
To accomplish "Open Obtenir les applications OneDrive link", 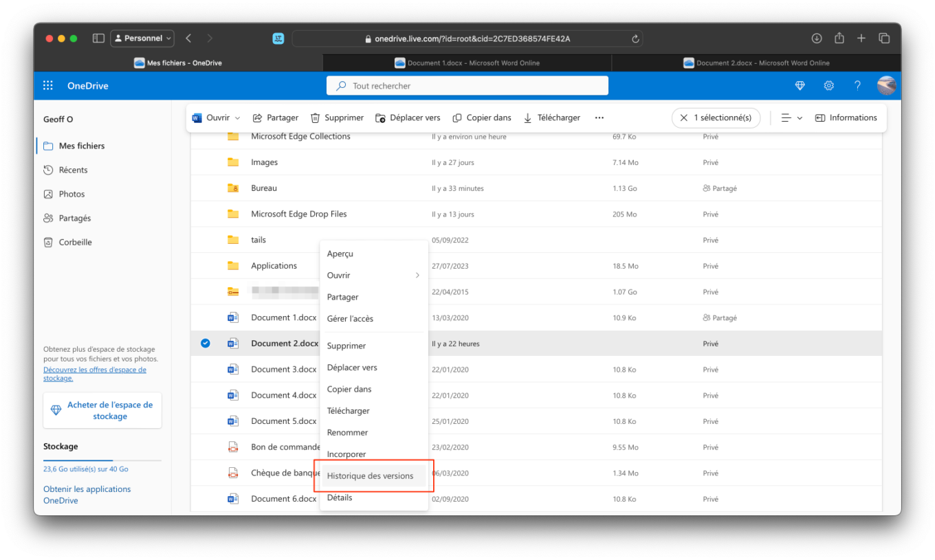I will [87, 495].
